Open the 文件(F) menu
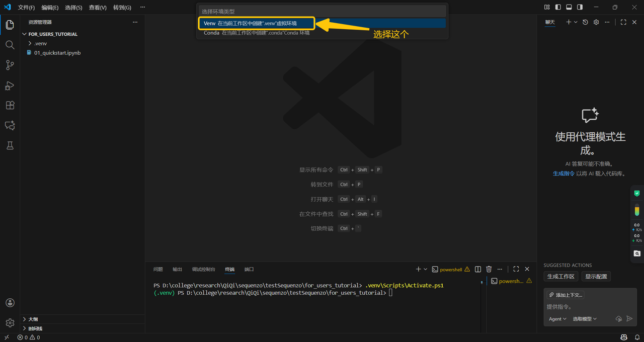 26,8
